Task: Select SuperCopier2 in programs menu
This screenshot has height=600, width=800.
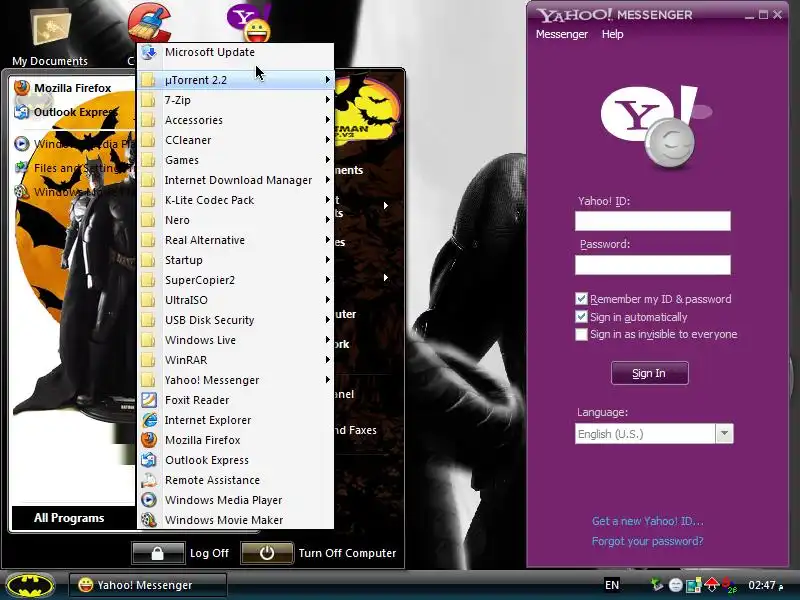Action: click(235, 280)
